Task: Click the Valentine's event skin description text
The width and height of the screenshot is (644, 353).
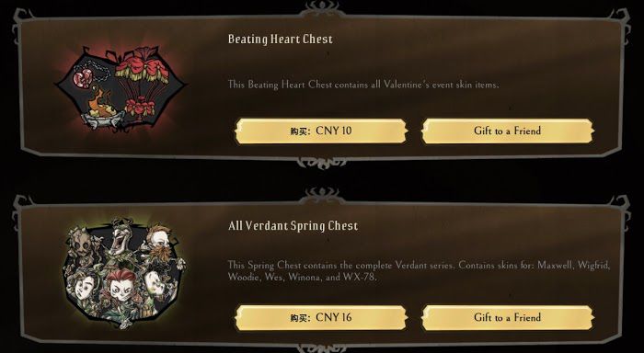Action: (x=363, y=85)
